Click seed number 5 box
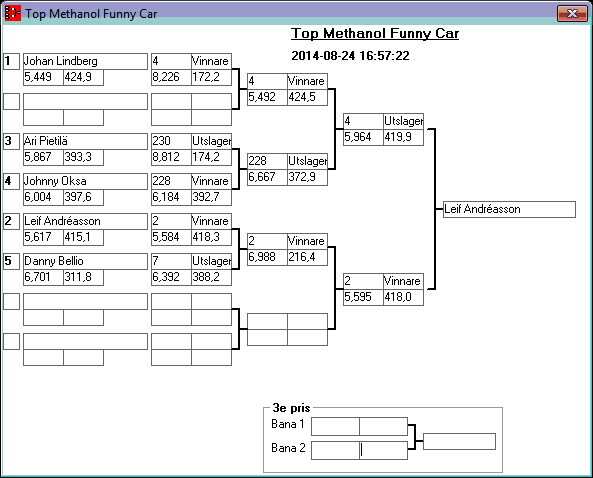This screenshot has height=478, width=593. tap(11, 261)
